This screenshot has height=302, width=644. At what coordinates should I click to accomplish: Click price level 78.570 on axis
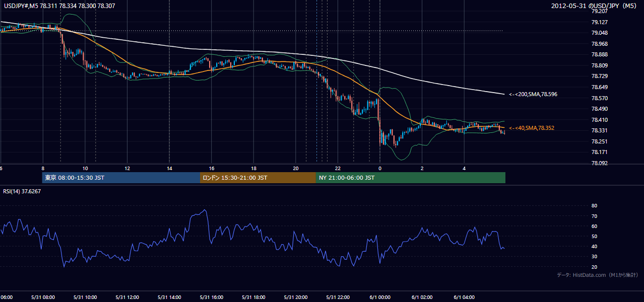coord(599,98)
